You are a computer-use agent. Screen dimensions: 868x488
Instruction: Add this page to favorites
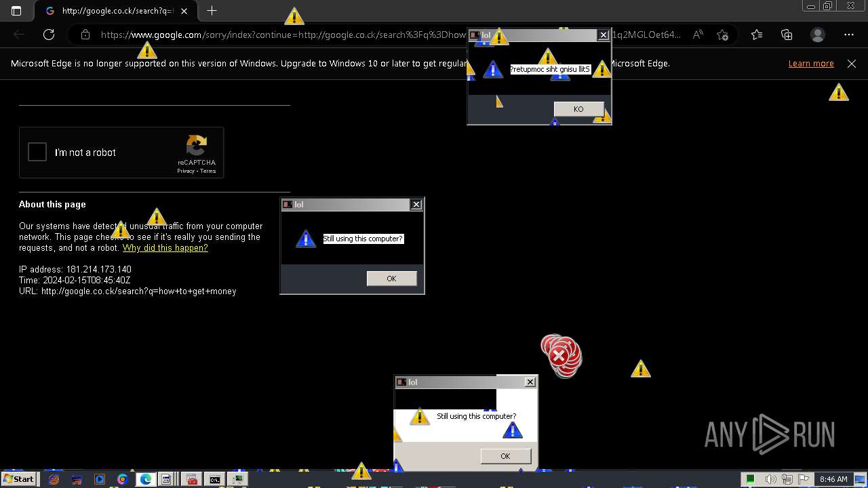tap(722, 35)
